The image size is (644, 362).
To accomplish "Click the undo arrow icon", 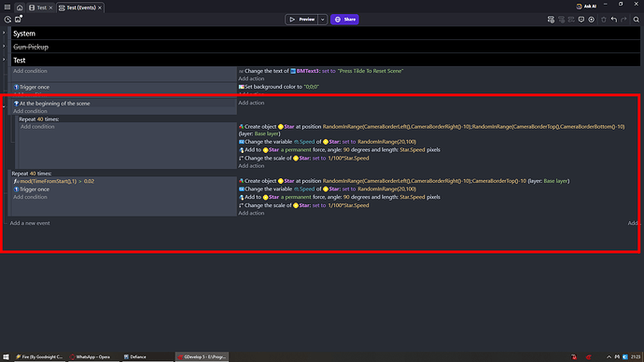I will point(613,20).
